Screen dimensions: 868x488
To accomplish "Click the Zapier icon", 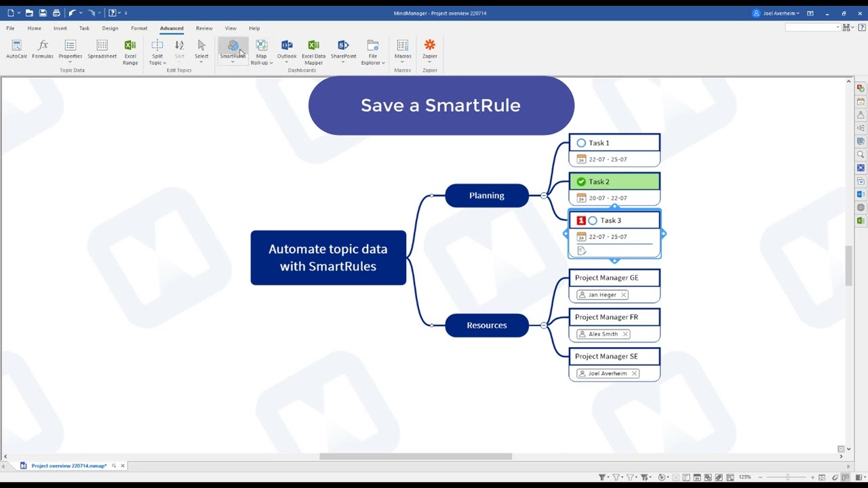I will pyautogui.click(x=430, y=45).
